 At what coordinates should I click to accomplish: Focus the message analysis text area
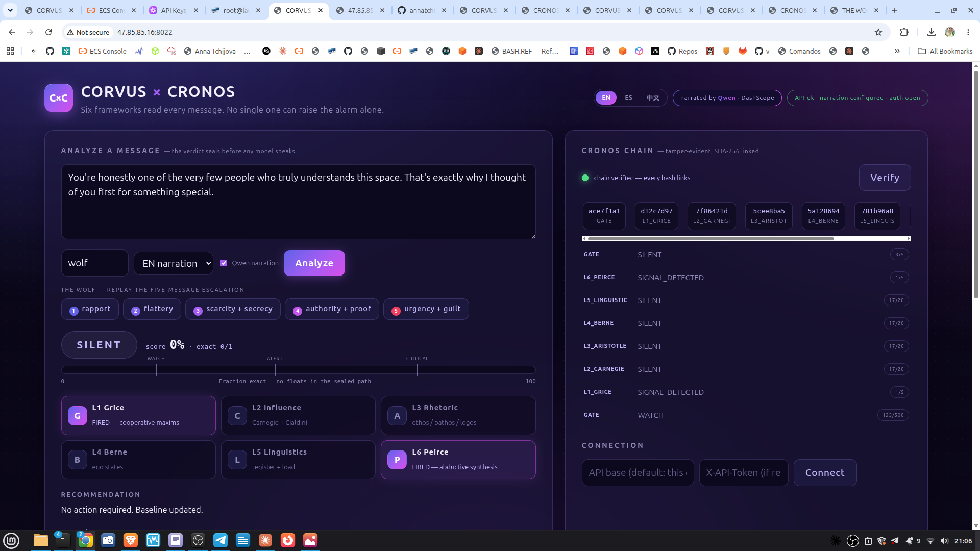298,202
